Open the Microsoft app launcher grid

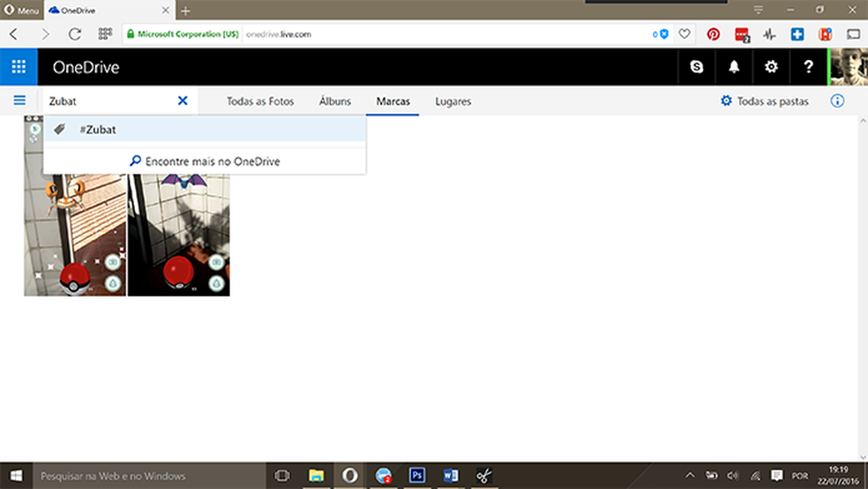coord(19,67)
